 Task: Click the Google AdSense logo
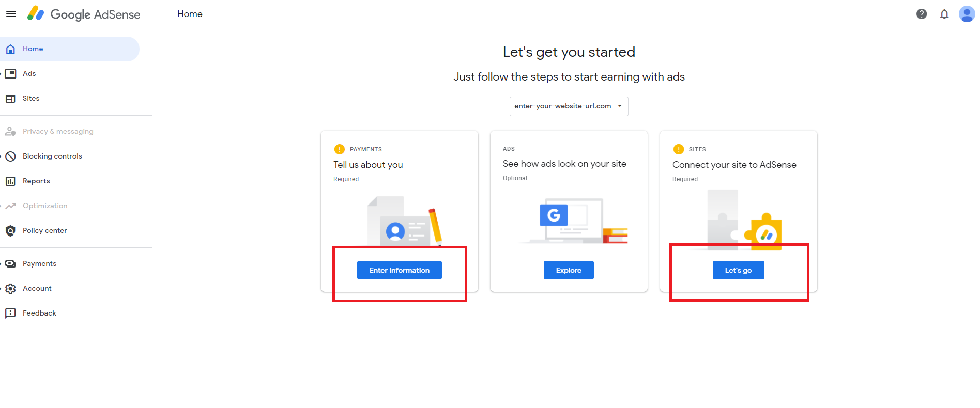(x=84, y=14)
